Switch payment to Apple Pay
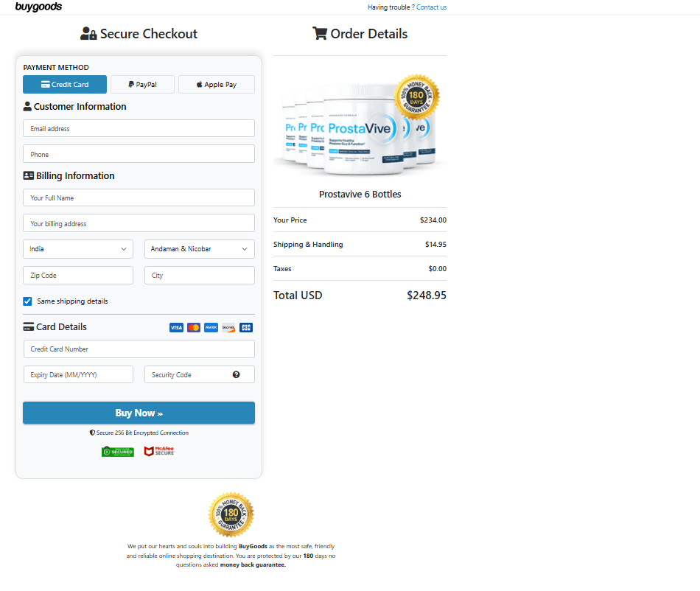This screenshot has height=591, width=700. [216, 84]
